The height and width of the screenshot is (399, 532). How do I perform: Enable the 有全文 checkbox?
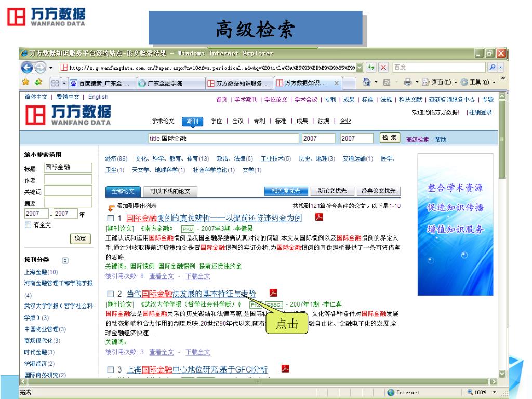click(28, 224)
